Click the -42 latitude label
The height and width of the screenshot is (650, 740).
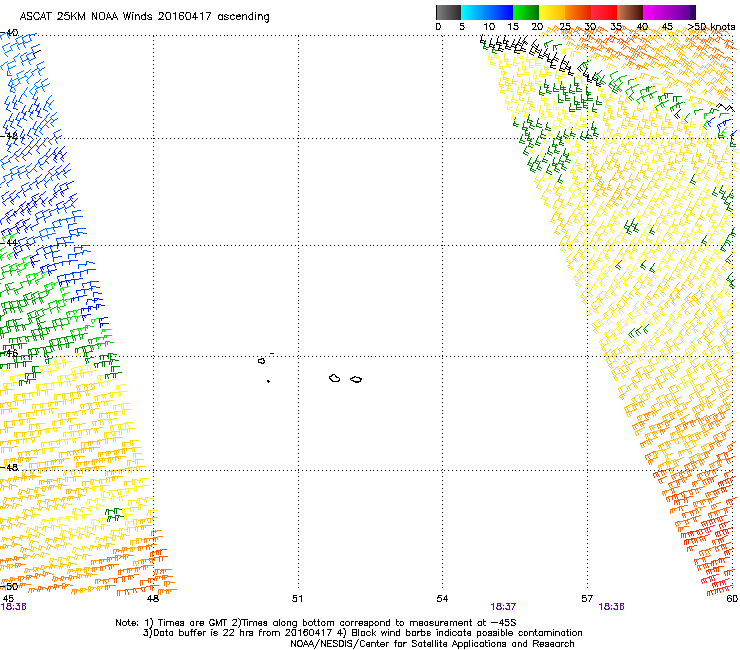[x=9, y=135]
